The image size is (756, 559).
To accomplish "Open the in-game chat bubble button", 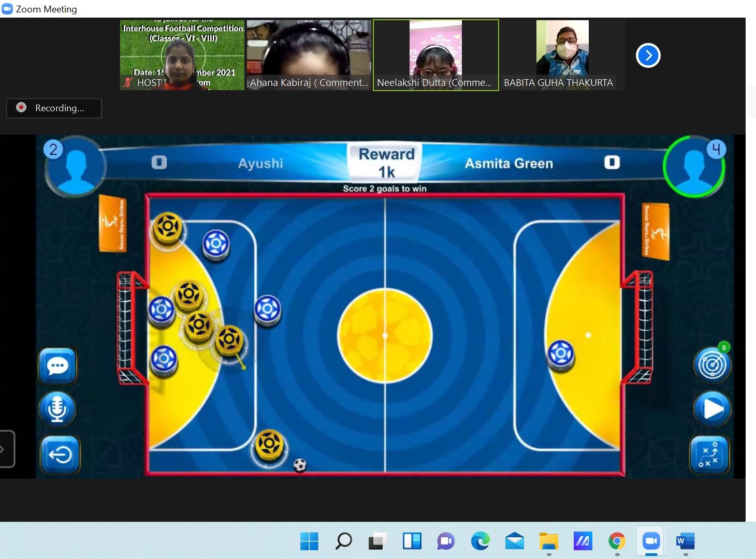I will 57,366.
